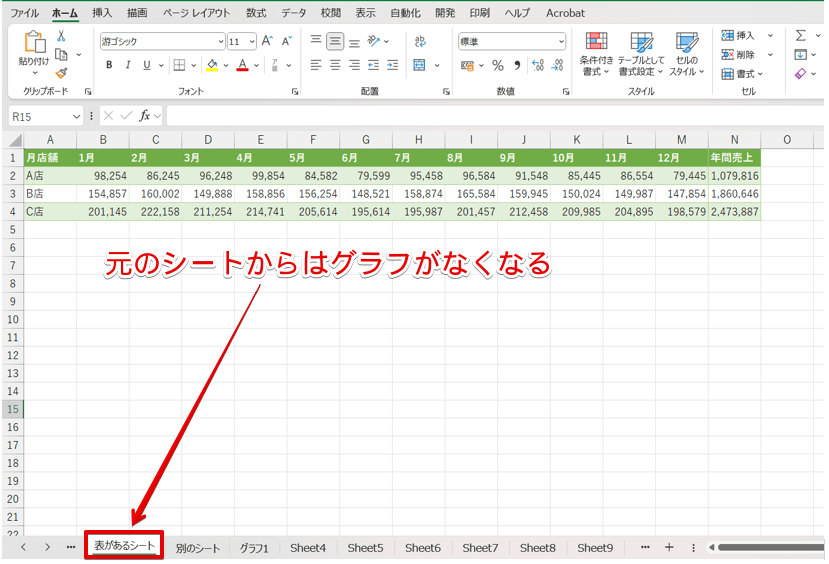Click the Clear eraser icon
829x564 pixels.
click(x=800, y=73)
